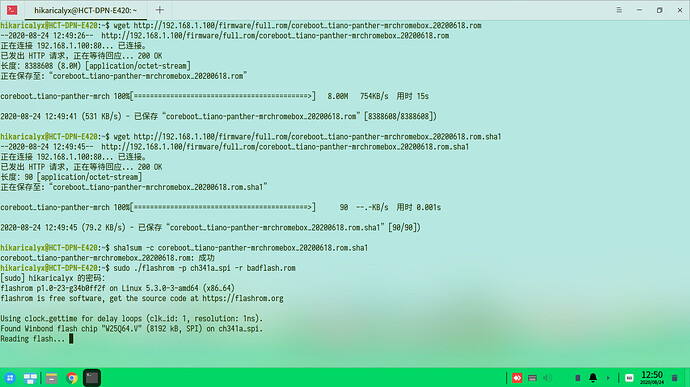Screen dimensions: 690x387
Task: Click the first wget .rom command line
Action: 241,26
